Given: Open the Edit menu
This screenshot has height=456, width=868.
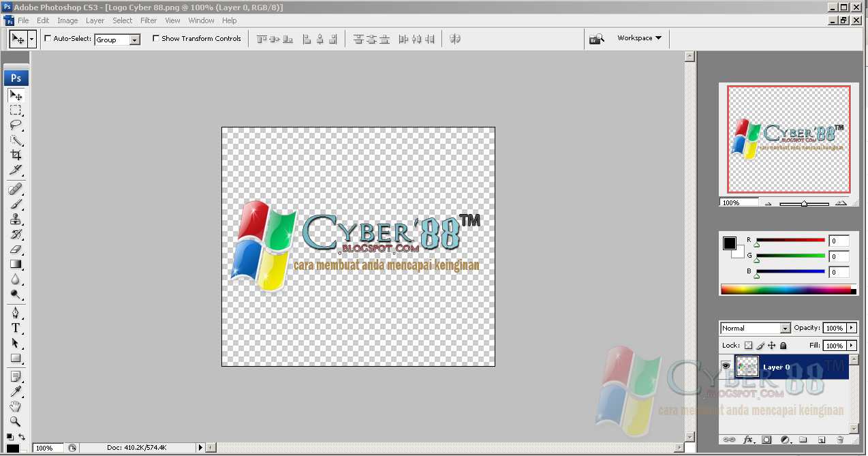Looking at the screenshot, I should [x=43, y=20].
